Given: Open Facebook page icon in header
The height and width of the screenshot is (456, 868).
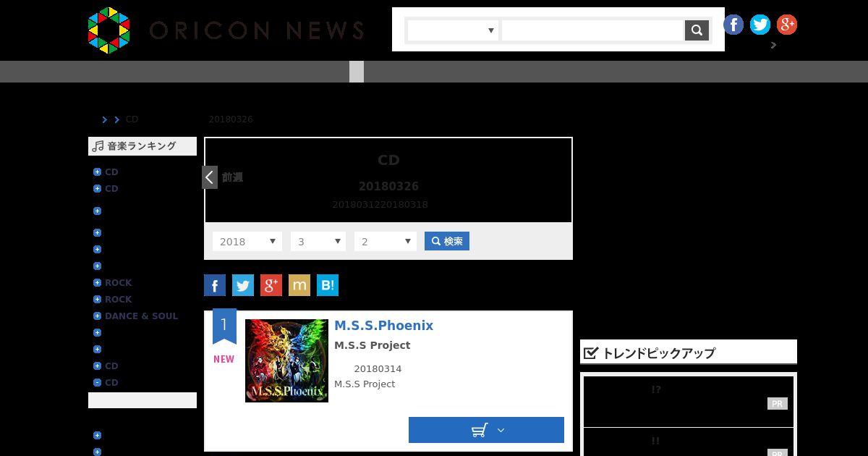Looking at the screenshot, I should (733, 25).
